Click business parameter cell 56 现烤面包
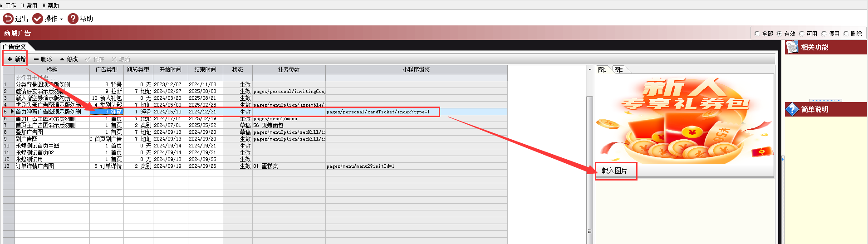868x244 pixels. [x=289, y=125]
